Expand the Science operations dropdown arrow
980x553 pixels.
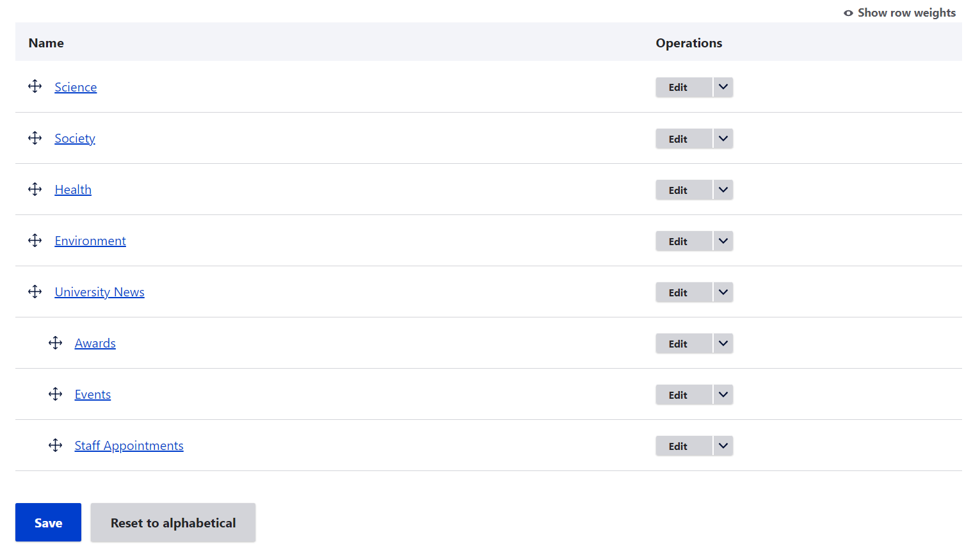pyautogui.click(x=723, y=87)
